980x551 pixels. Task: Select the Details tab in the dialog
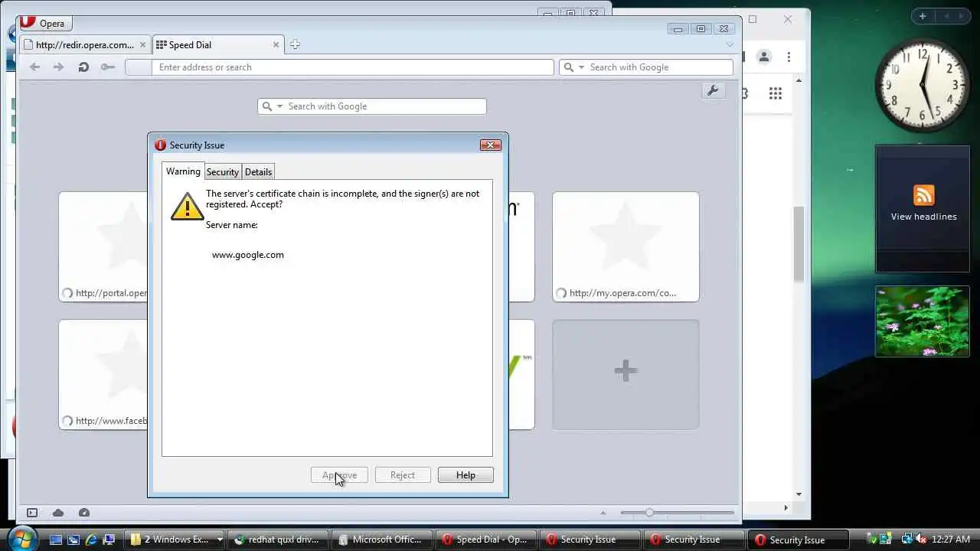(x=259, y=172)
